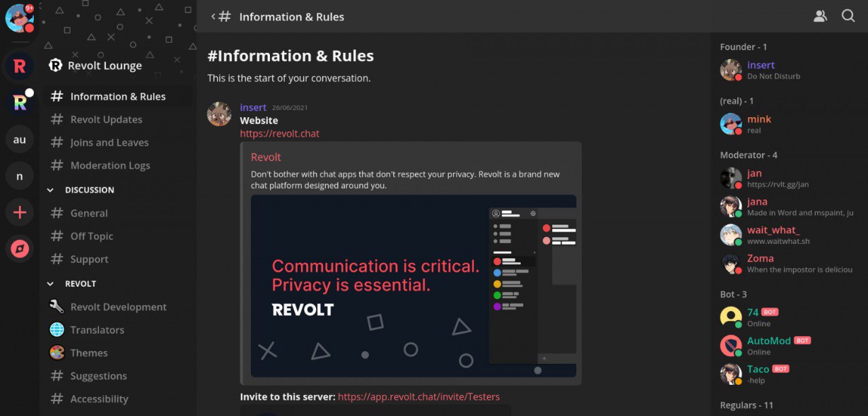This screenshot has height=416, width=868.
Task: Click the AutoMod bot avatar
Action: pyautogui.click(x=730, y=346)
